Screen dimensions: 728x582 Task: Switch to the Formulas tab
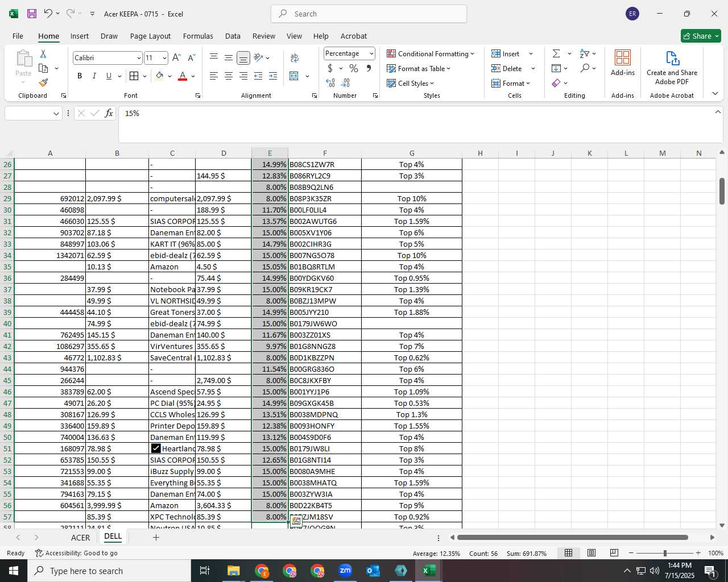198,36
